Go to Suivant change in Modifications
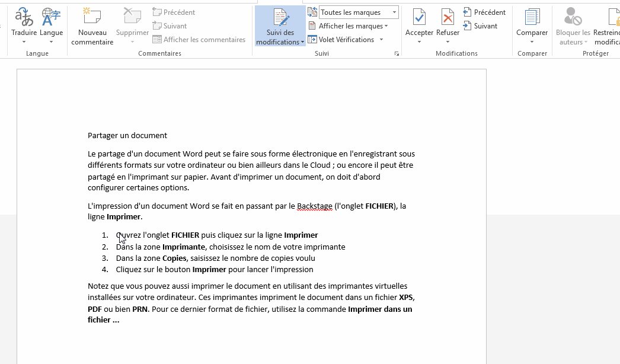 click(481, 25)
